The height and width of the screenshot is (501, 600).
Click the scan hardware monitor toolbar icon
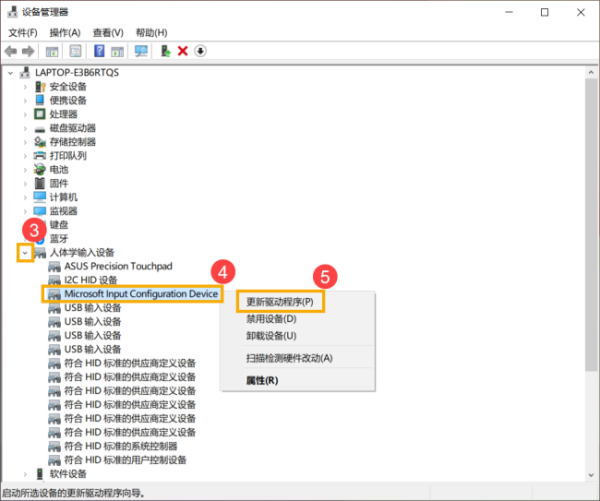(141, 51)
